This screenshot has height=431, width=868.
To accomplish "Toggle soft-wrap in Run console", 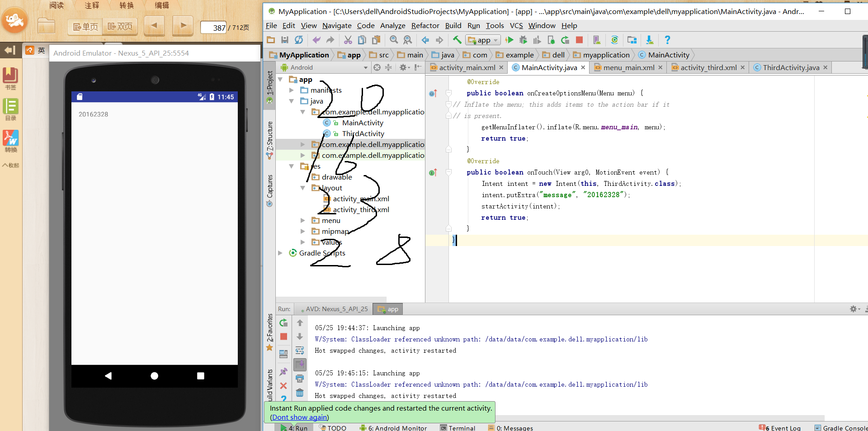I will point(300,350).
